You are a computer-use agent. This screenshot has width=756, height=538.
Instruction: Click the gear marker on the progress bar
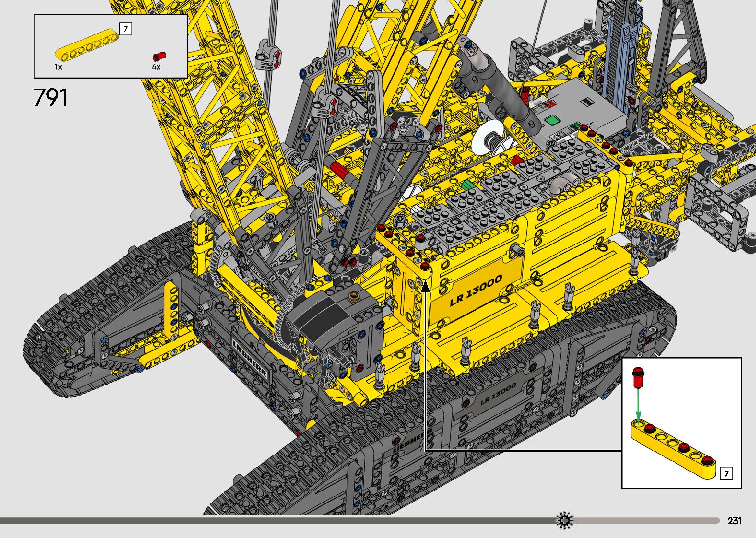coord(565,520)
